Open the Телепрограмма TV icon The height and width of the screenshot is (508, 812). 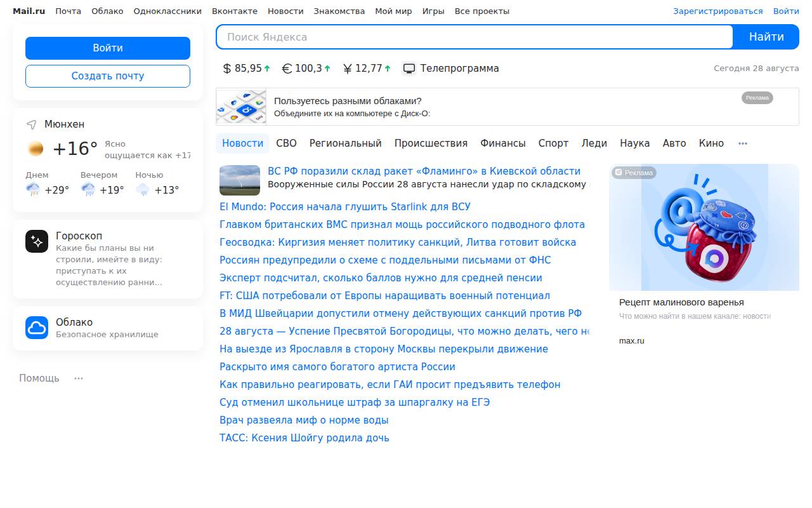click(x=409, y=69)
